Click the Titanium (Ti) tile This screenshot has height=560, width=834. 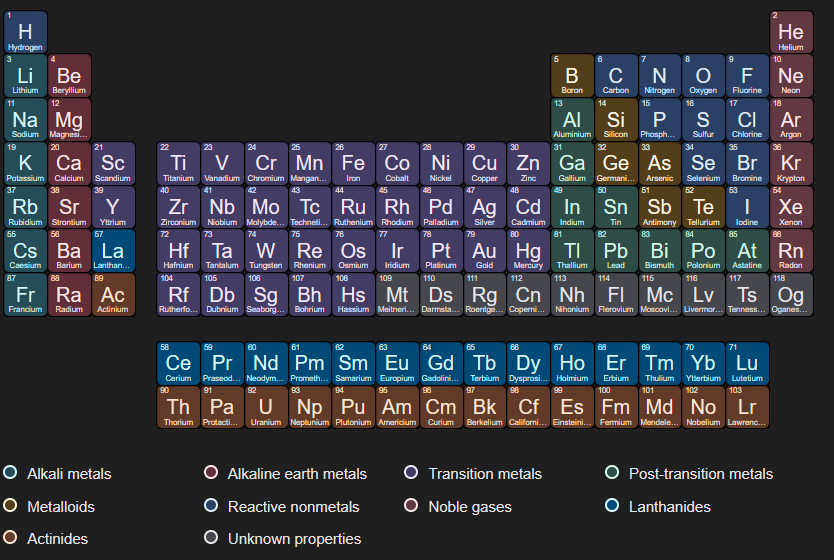click(x=179, y=163)
